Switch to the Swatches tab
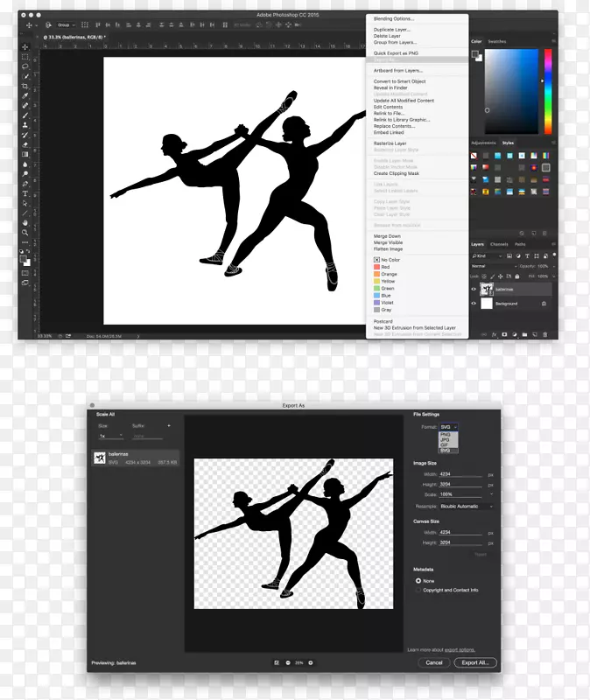The width and height of the screenshot is (590, 700). coord(496,41)
